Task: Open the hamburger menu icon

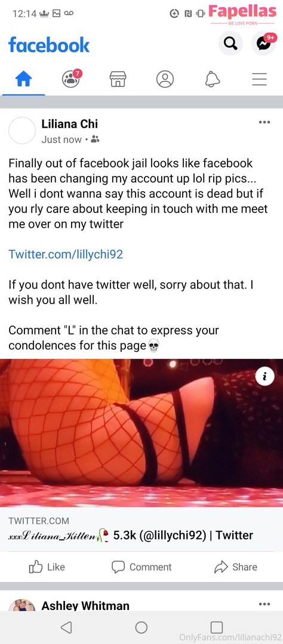Action: tap(259, 79)
